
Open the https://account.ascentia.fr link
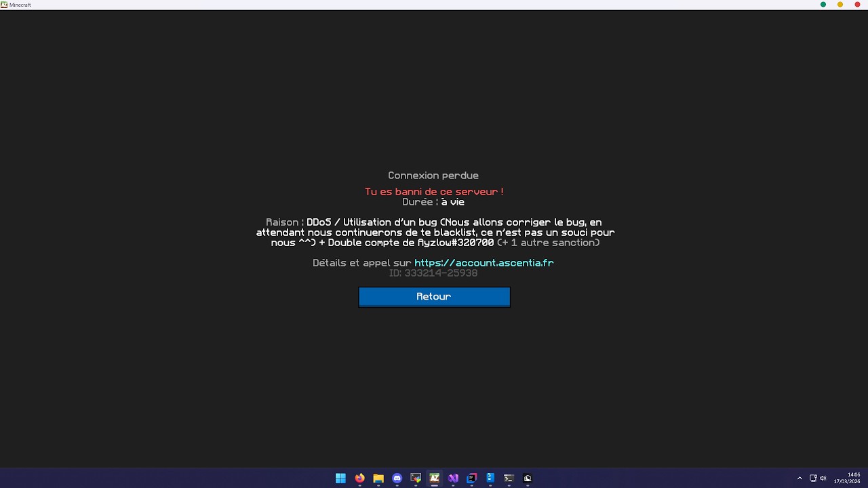tap(484, 263)
